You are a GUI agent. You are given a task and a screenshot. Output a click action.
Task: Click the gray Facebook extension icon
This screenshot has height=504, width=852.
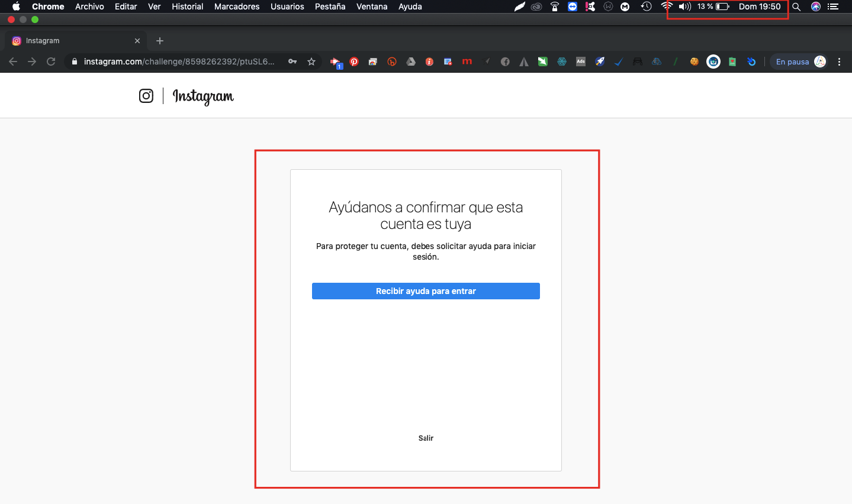pyautogui.click(x=505, y=62)
